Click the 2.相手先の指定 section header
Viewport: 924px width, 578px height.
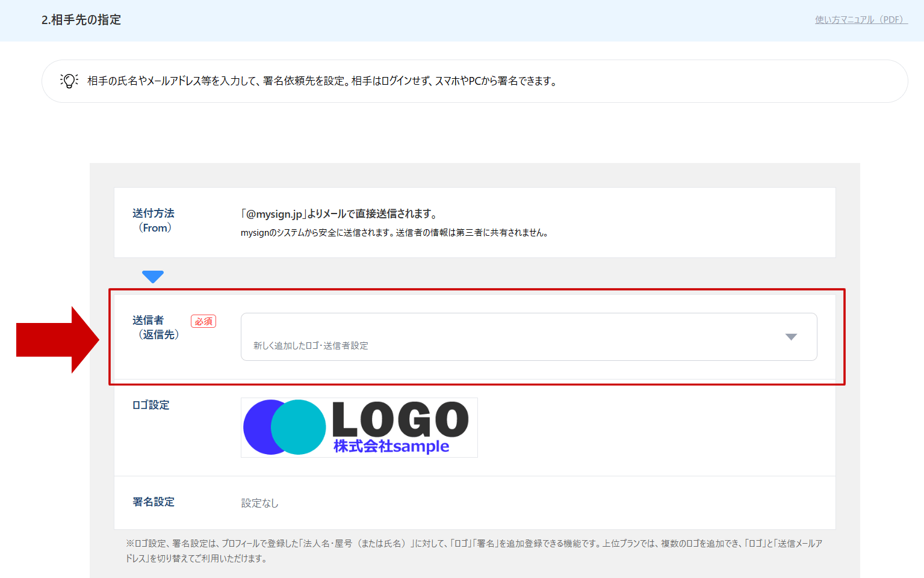click(x=81, y=19)
